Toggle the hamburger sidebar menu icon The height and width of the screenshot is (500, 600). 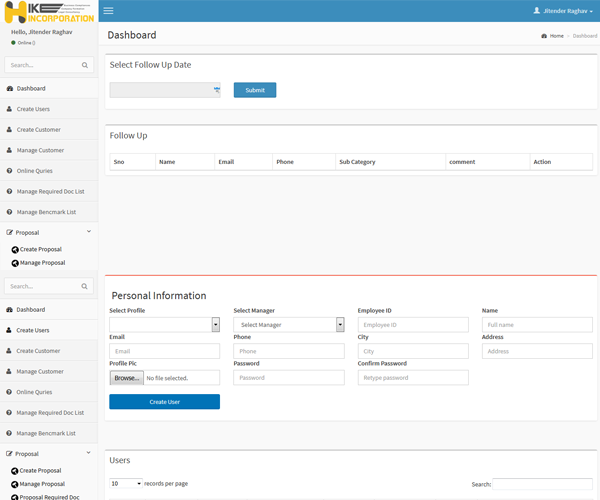108,11
